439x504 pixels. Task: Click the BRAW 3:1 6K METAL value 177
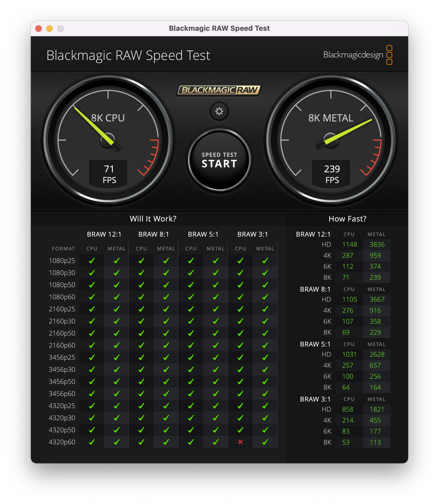[375, 431]
